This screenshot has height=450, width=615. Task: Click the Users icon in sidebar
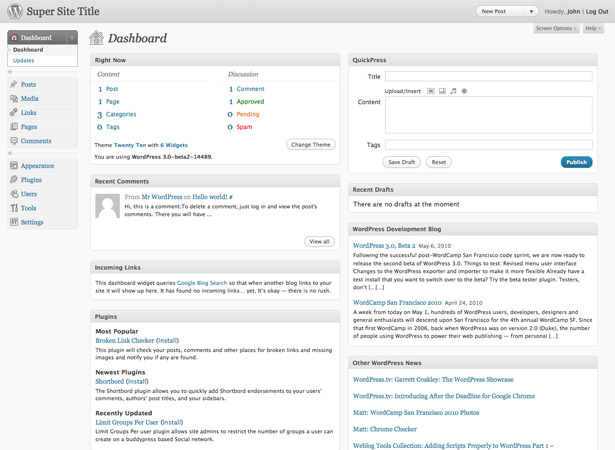point(14,193)
